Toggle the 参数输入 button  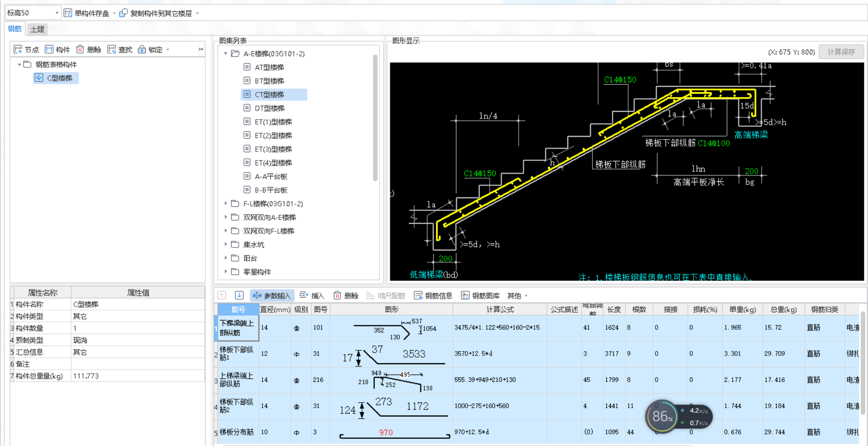click(x=272, y=296)
